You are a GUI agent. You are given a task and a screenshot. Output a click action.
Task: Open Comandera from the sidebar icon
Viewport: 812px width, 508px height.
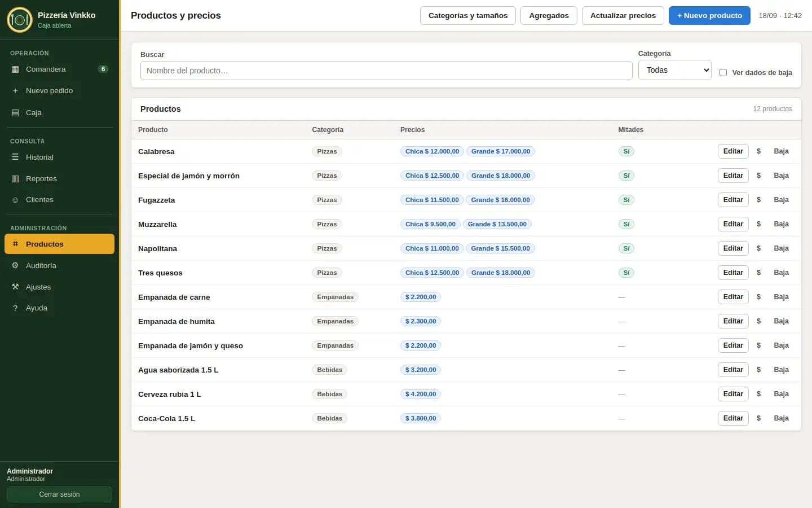(x=15, y=69)
